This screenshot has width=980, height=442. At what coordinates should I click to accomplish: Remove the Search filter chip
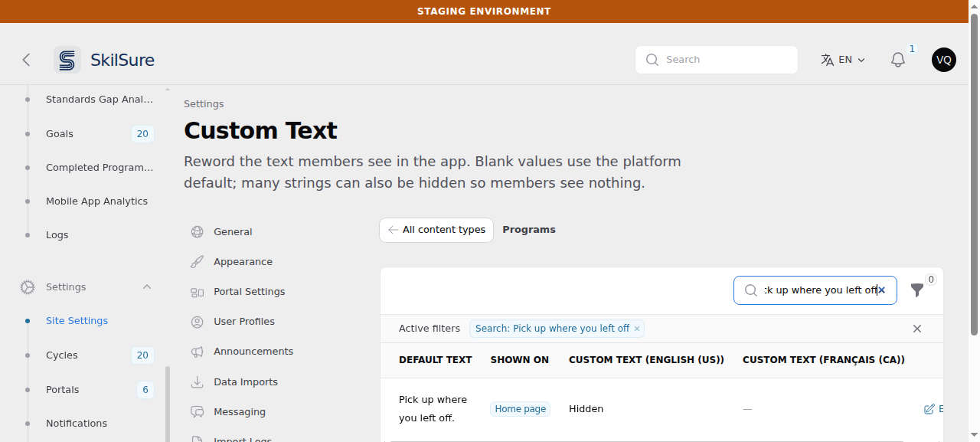click(637, 329)
